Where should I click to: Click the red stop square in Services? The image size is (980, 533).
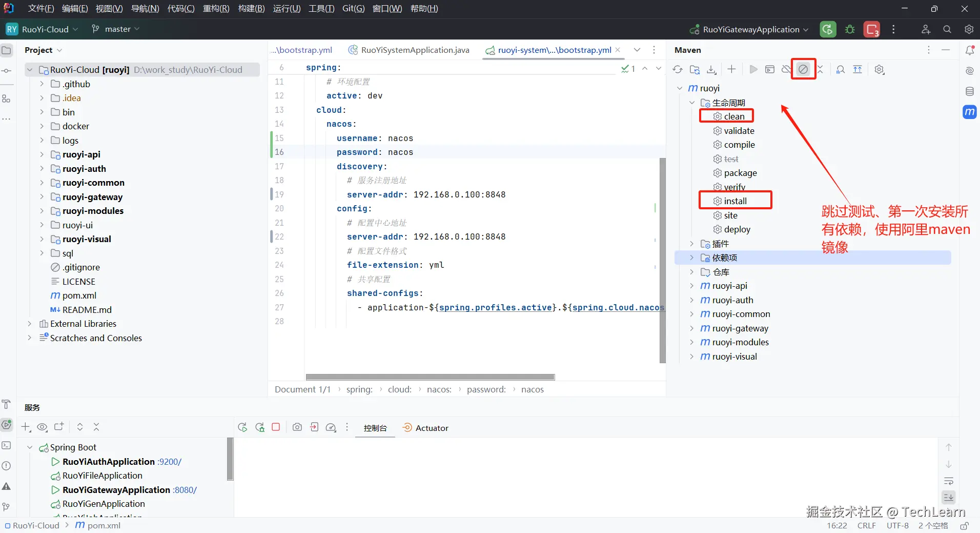pyautogui.click(x=276, y=427)
